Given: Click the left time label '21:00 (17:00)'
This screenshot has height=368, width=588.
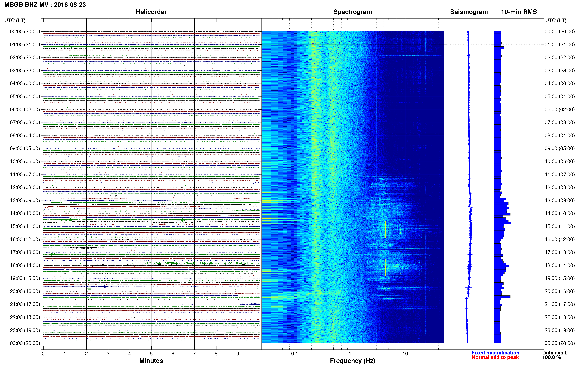Looking at the screenshot, I should coord(25,304).
